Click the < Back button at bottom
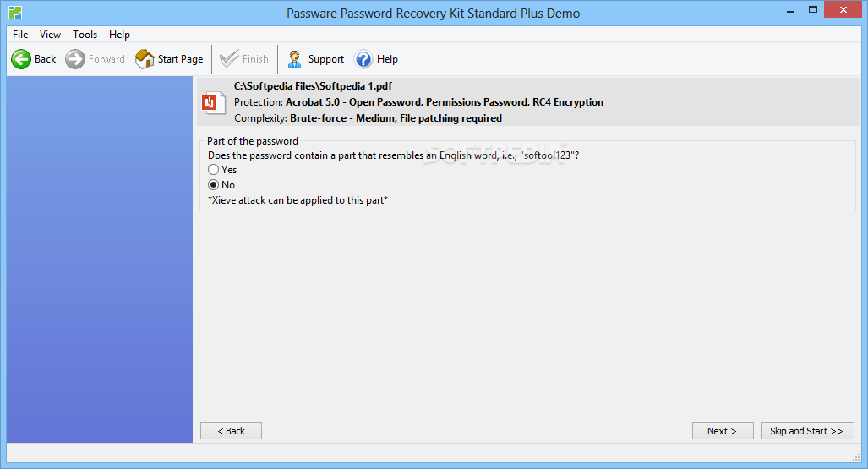The height and width of the screenshot is (469, 868). [231, 431]
